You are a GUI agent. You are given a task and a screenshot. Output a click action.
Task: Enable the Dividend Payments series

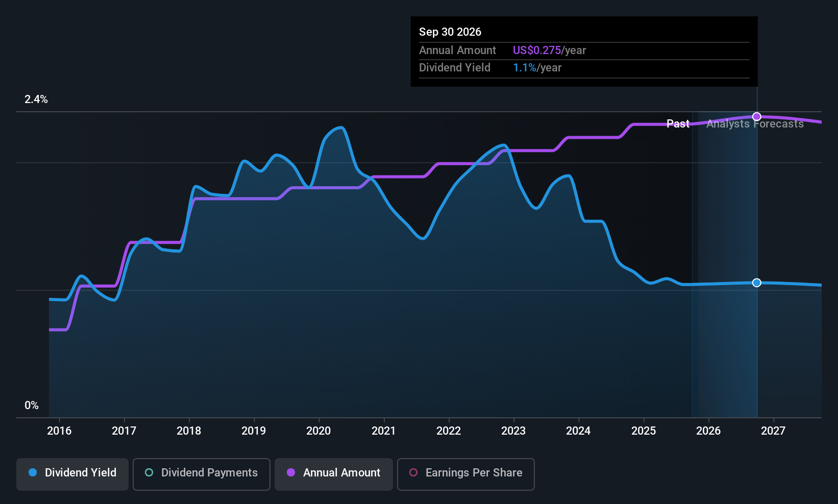click(202, 474)
